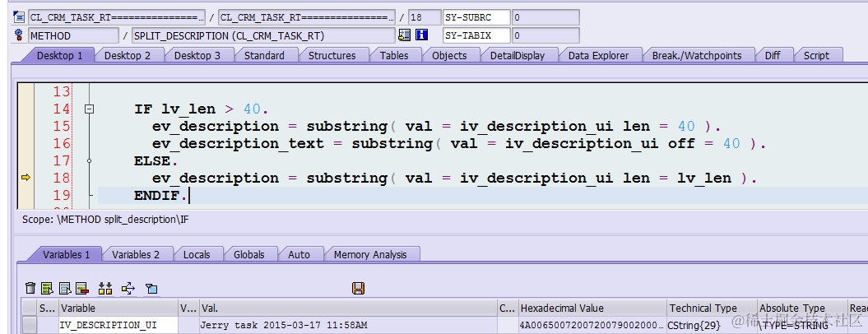
Task: Click the green insert row icon
Action: tap(48, 288)
